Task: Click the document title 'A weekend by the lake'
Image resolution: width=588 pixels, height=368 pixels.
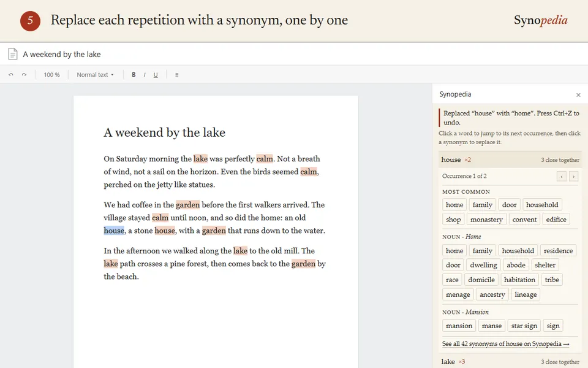Action: (62, 55)
